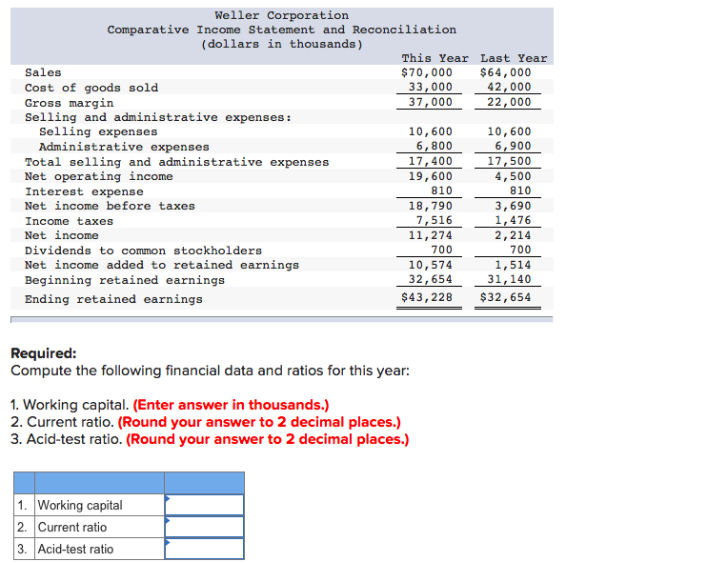Click the Income taxes value 7,516
The height and width of the screenshot is (562, 728).
(435, 220)
